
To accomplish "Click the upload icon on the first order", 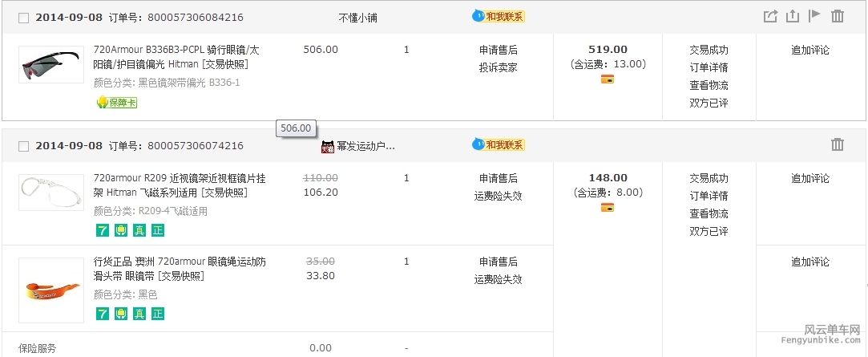I will point(793,16).
